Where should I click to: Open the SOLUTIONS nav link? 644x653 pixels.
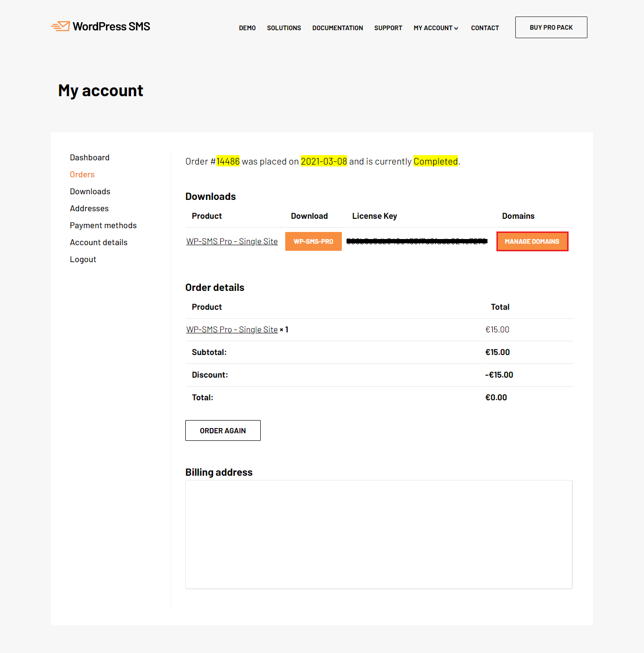[284, 28]
